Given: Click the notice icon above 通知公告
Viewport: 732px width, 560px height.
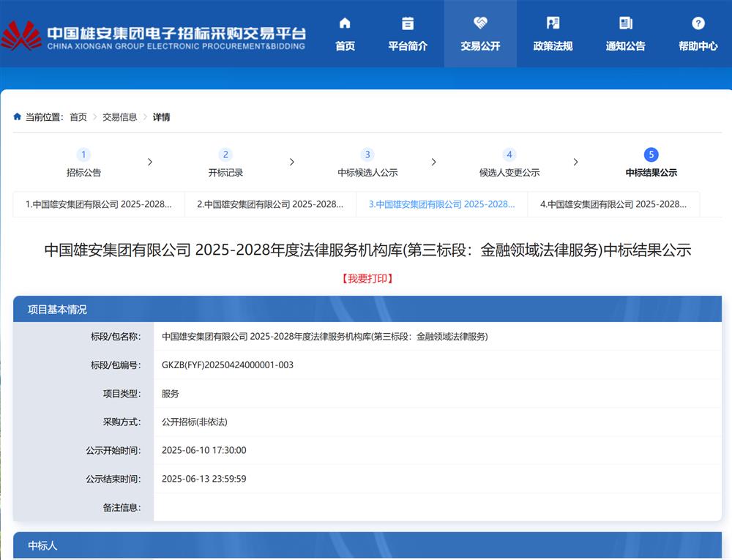Looking at the screenshot, I should tap(625, 23).
